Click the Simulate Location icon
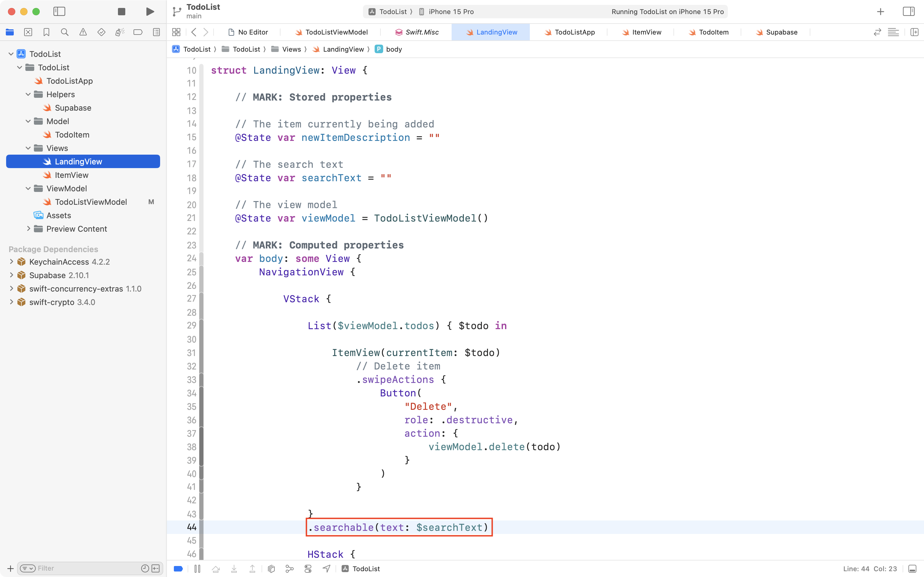This screenshot has height=577, width=924. (327, 568)
